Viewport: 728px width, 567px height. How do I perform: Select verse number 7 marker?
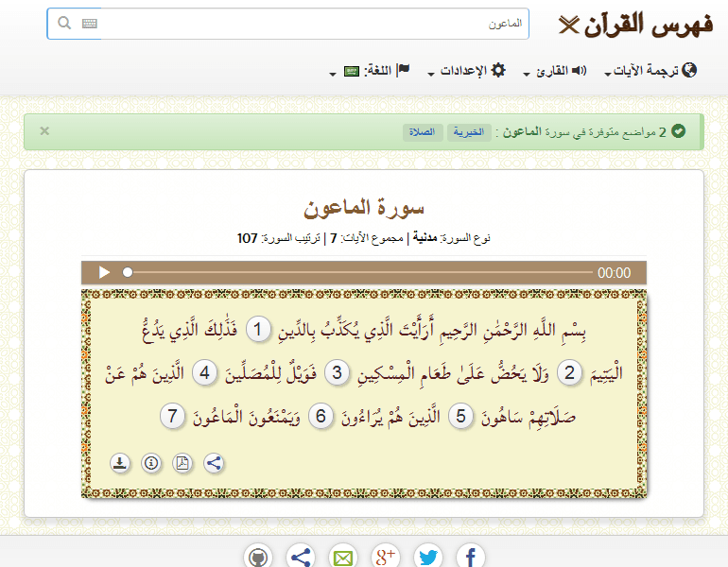click(x=172, y=416)
